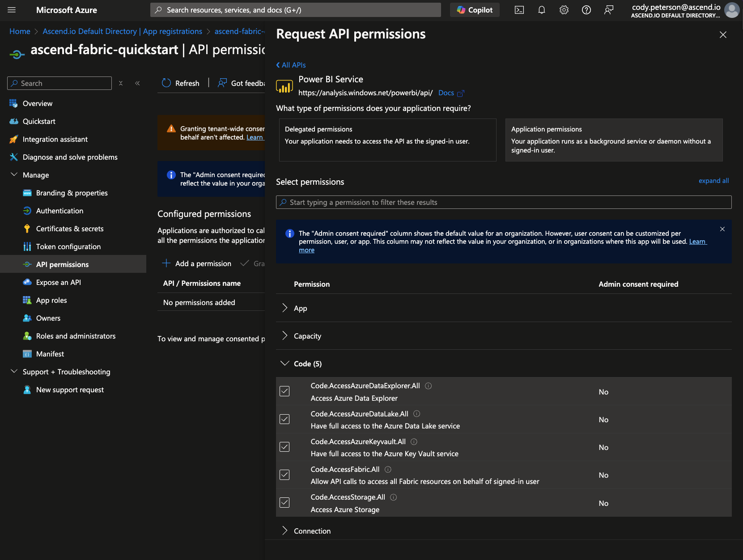
Task: Click the Manifest icon
Action: [27, 354]
